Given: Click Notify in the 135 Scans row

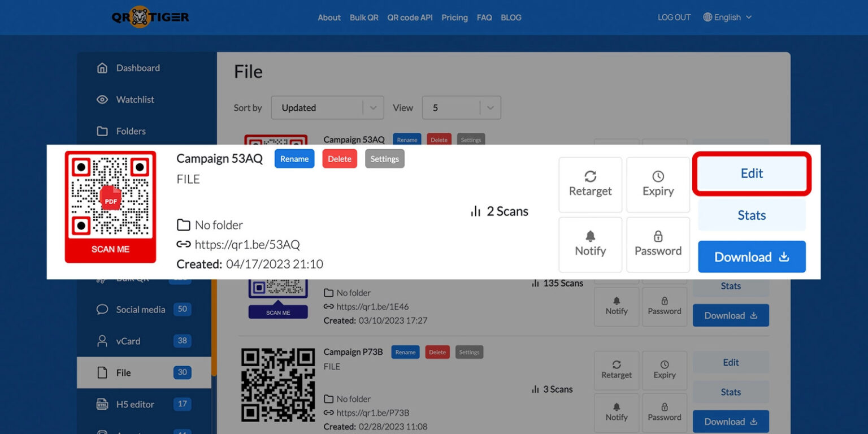Looking at the screenshot, I should [x=617, y=307].
